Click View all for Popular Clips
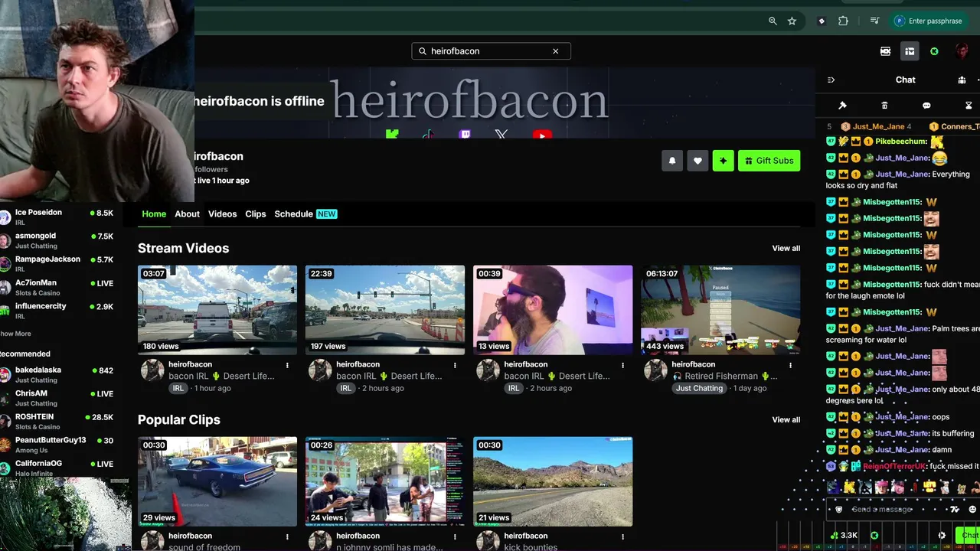The height and width of the screenshot is (551, 980). [786, 419]
